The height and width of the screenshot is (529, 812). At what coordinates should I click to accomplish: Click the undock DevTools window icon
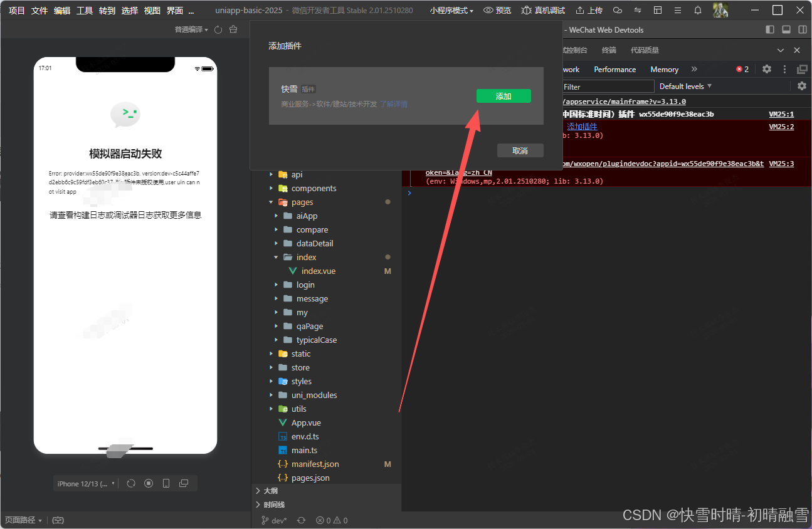(802, 70)
